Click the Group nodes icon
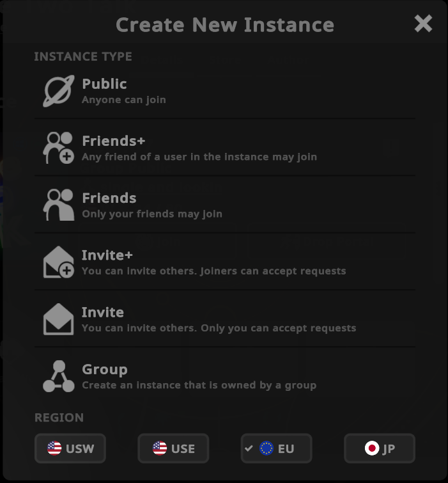Image resolution: width=448 pixels, height=483 pixels. (x=58, y=376)
